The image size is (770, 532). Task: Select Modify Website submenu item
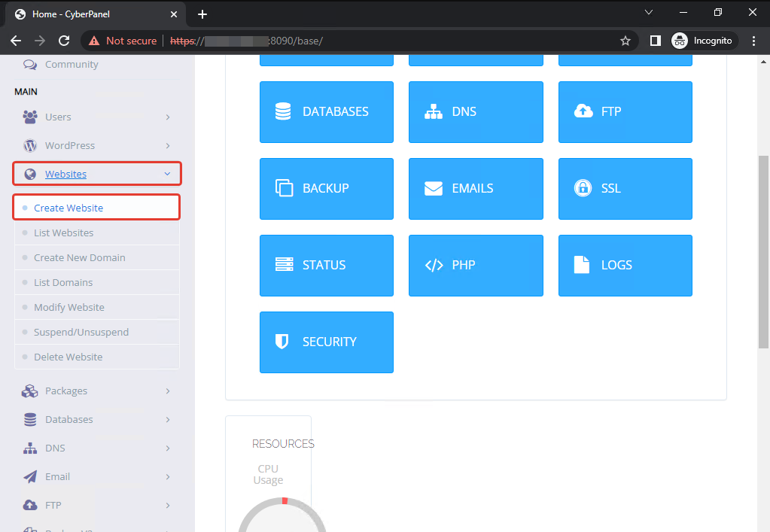[97, 307]
